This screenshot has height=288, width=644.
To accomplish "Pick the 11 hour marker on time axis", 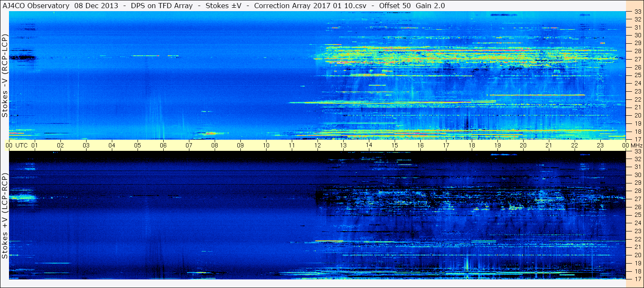I will point(292,145).
